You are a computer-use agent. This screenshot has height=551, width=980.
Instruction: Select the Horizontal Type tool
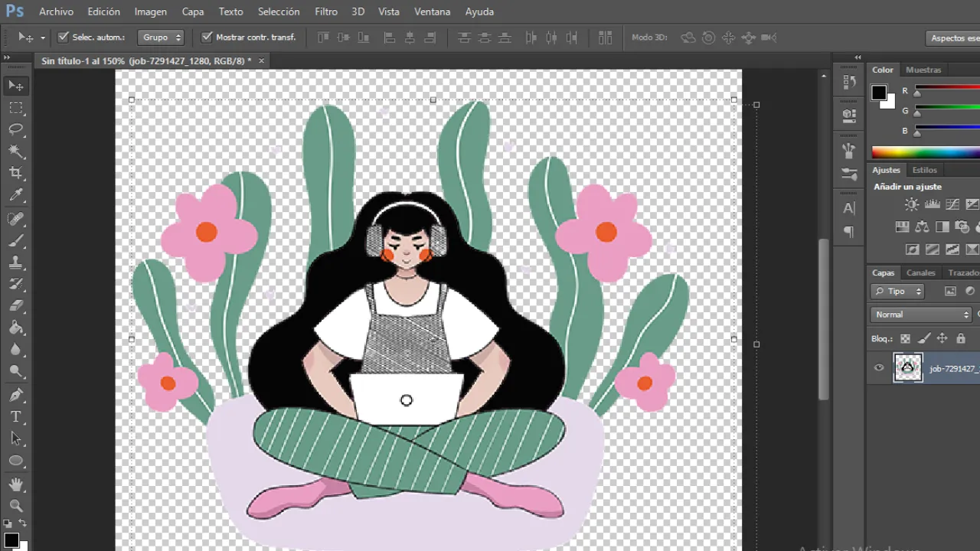[16, 417]
